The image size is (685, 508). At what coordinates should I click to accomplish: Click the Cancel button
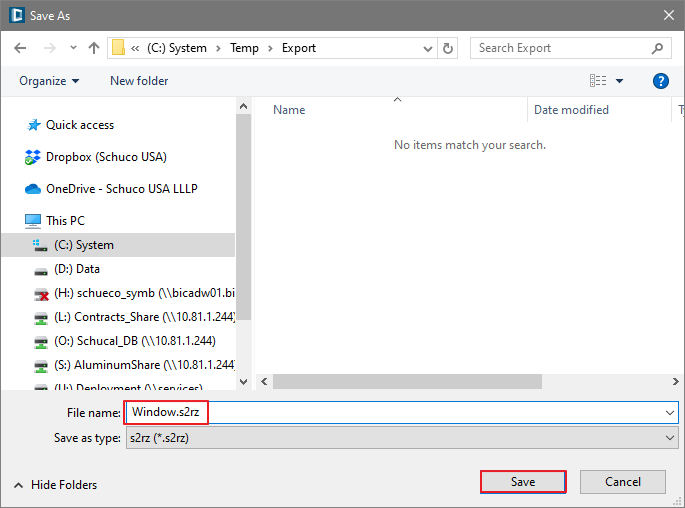[x=623, y=482]
